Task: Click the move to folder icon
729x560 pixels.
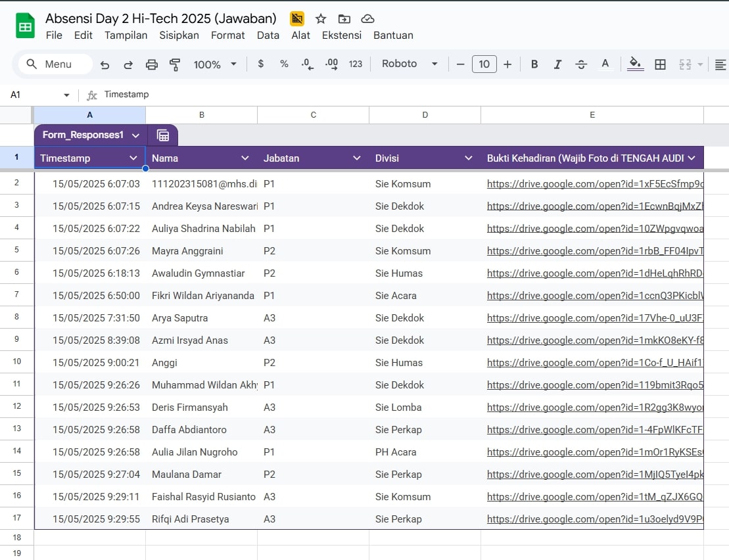Action: tap(344, 19)
